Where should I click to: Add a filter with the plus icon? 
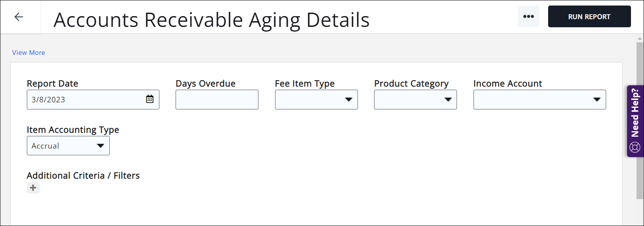point(33,188)
